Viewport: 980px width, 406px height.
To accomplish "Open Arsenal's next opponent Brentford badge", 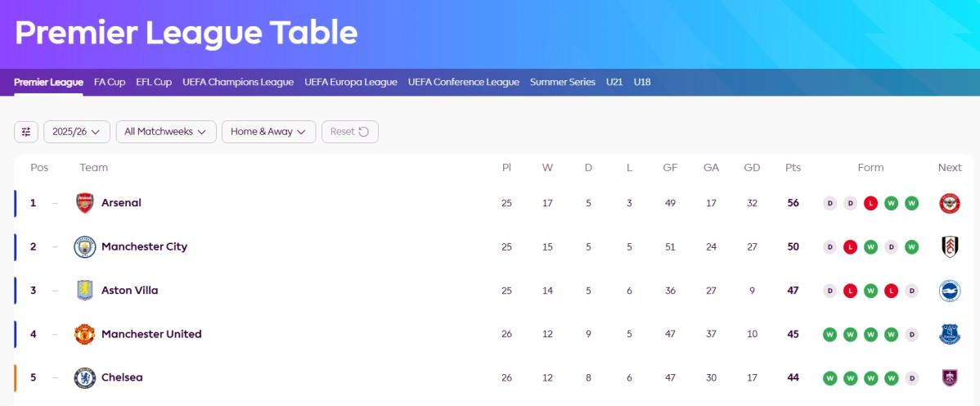I will (x=950, y=203).
